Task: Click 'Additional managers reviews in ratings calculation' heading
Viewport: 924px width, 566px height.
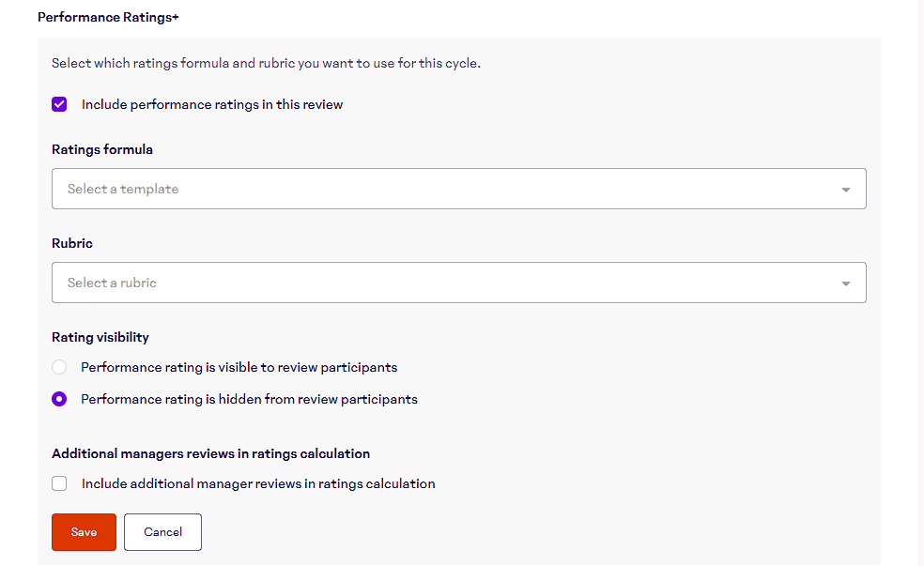Action: click(x=210, y=453)
